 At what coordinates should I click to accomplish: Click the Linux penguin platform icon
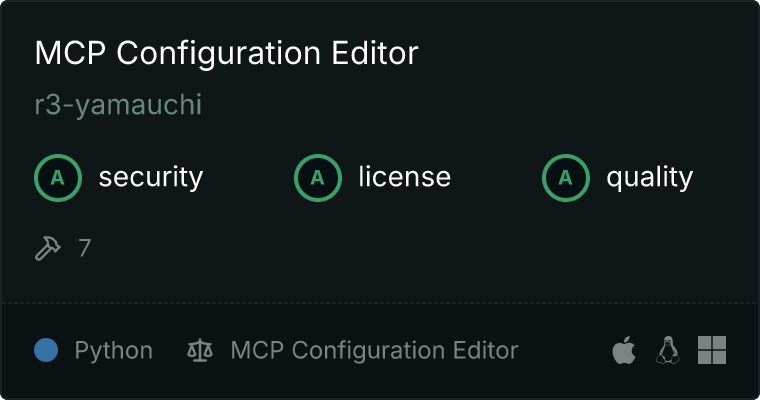(x=668, y=350)
